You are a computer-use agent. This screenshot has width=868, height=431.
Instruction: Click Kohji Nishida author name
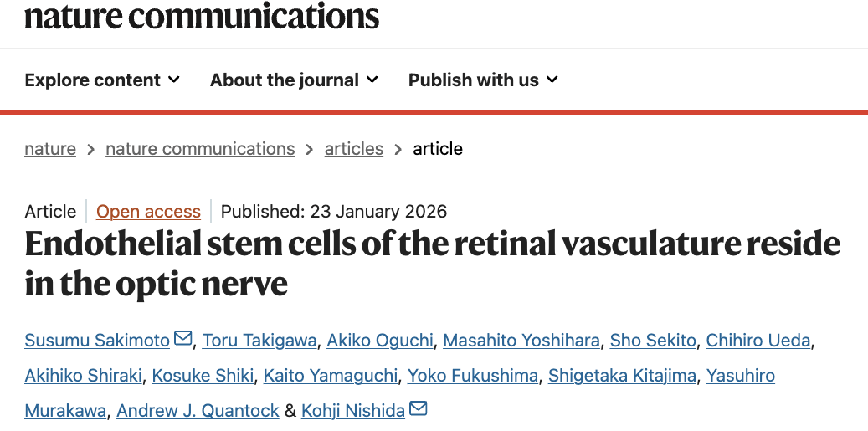(352, 411)
